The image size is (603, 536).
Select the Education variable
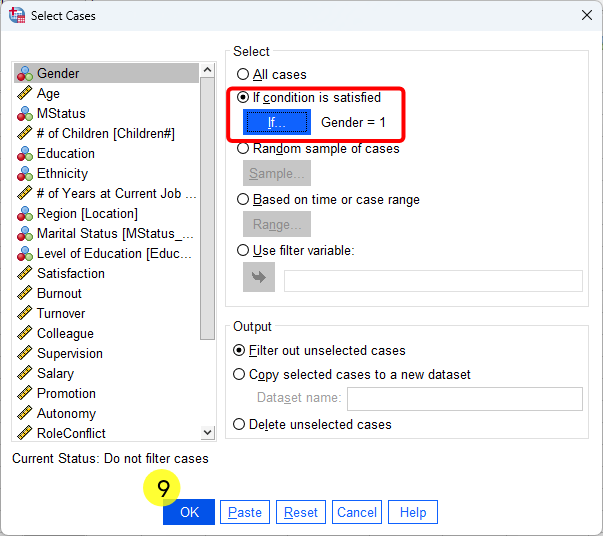click(x=106, y=153)
